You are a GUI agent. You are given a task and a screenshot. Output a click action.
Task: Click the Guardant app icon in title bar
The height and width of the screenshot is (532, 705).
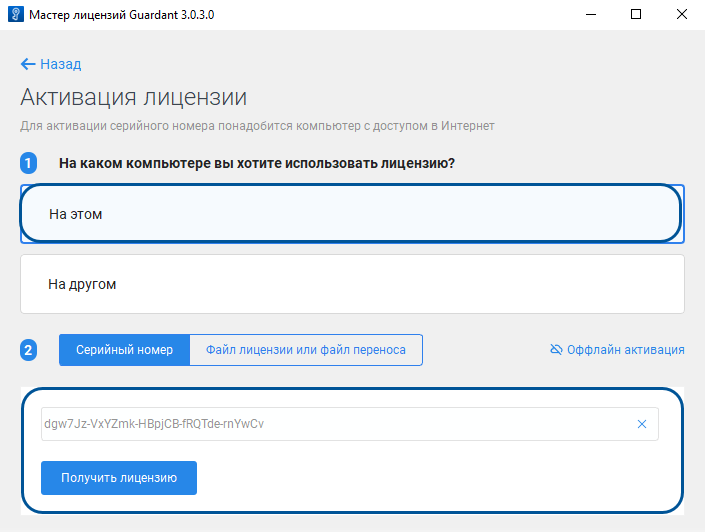[x=15, y=15]
